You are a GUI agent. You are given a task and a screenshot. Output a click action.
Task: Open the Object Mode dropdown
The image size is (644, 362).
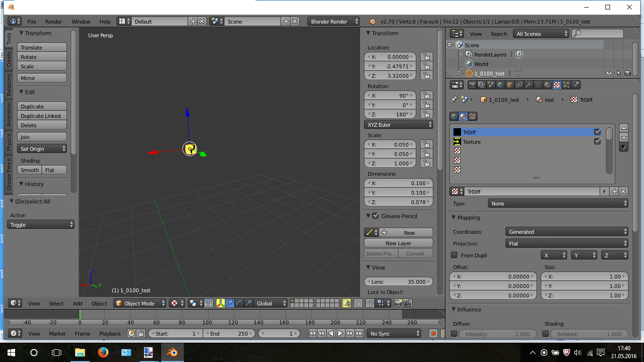[140, 304]
